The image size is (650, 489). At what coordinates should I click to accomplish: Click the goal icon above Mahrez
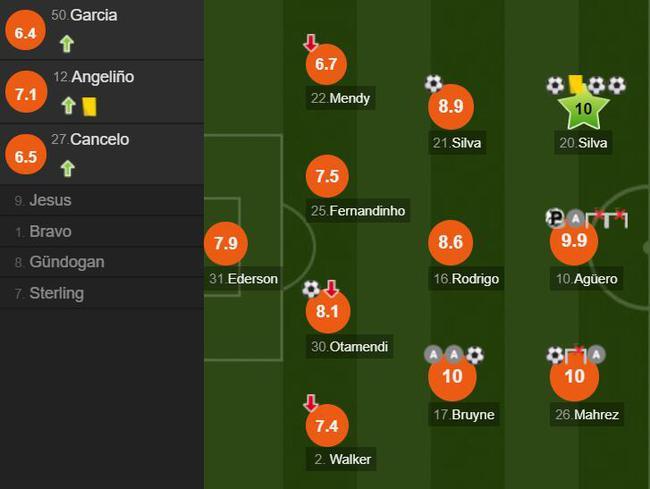pyautogui.click(x=555, y=355)
